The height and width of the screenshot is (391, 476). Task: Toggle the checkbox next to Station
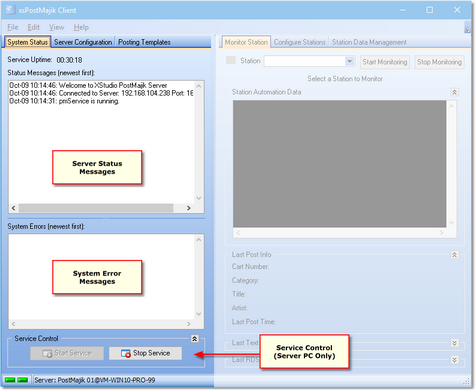231,60
